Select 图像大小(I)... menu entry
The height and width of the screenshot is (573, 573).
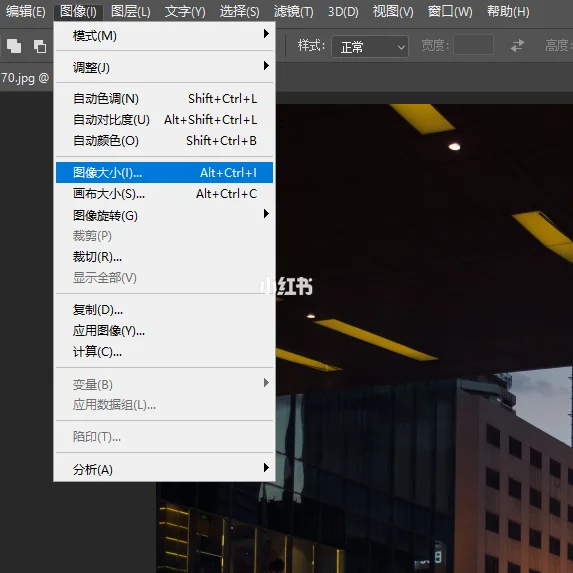(164, 172)
